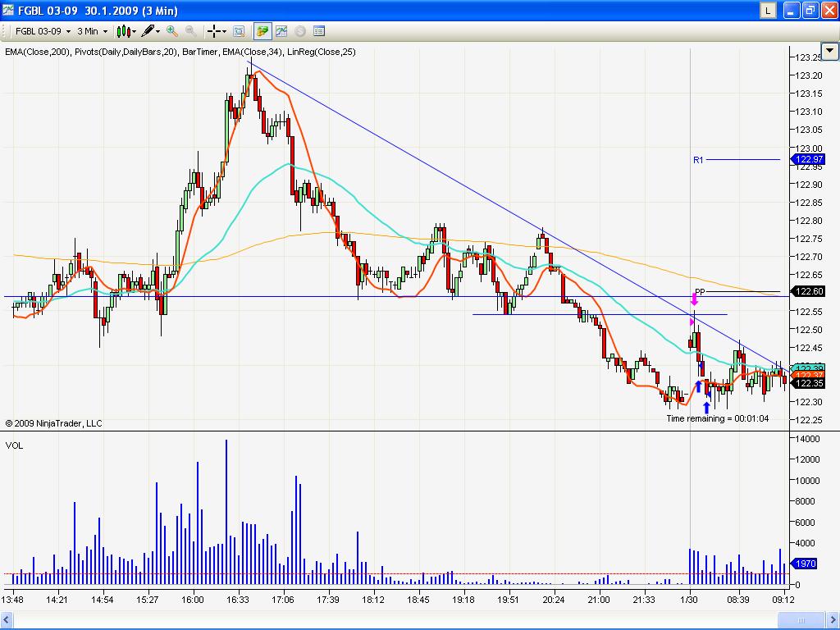The height and width of the screenshot is (630, 840).
Task: Click the Time remaining bar timer text
Action: click(x=717, y=418)
